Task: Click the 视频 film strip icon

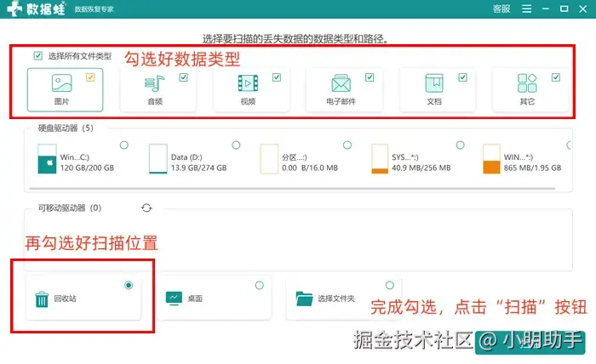Action: (x=248, y=83)
